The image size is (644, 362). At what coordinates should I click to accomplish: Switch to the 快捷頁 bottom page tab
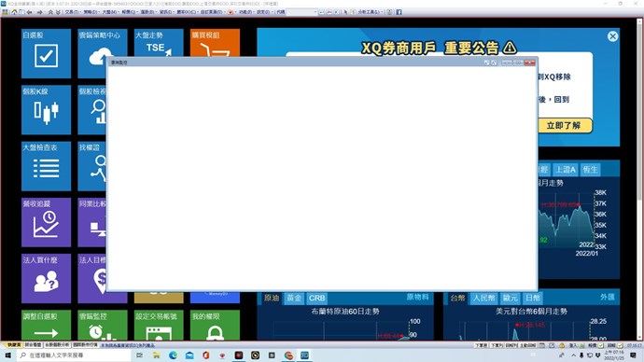(14, 345)
